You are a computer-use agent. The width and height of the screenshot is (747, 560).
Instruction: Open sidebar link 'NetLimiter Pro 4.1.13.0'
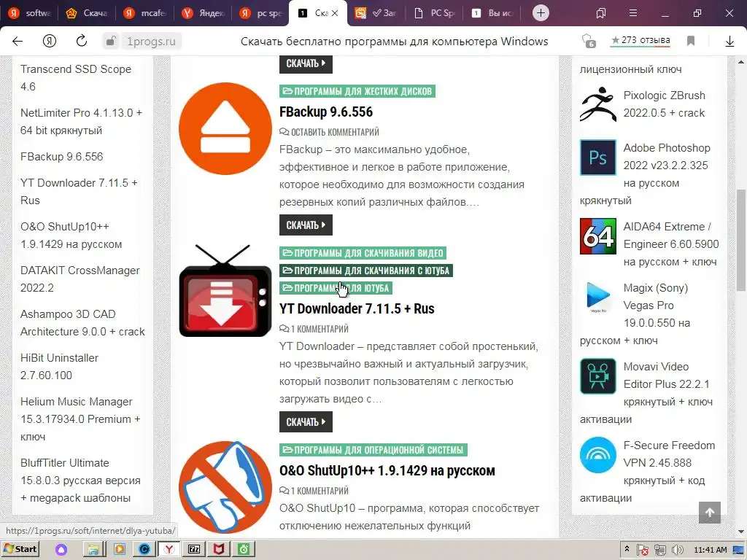point(81,122)
